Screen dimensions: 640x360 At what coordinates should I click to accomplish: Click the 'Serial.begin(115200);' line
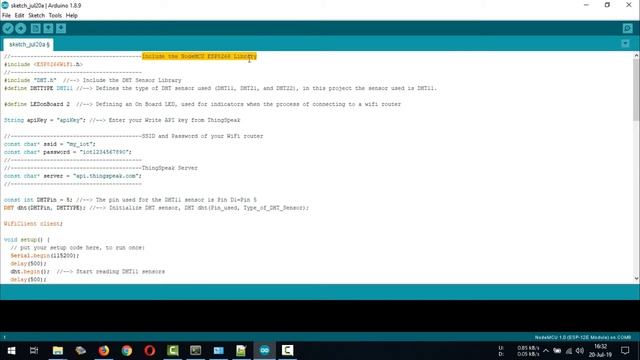(x=45, y=256)
